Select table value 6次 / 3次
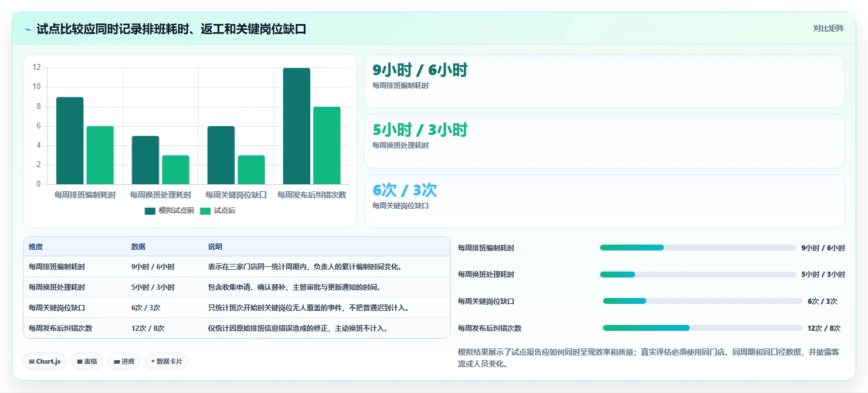The image size is (868, 393). [x=146, y=308]
